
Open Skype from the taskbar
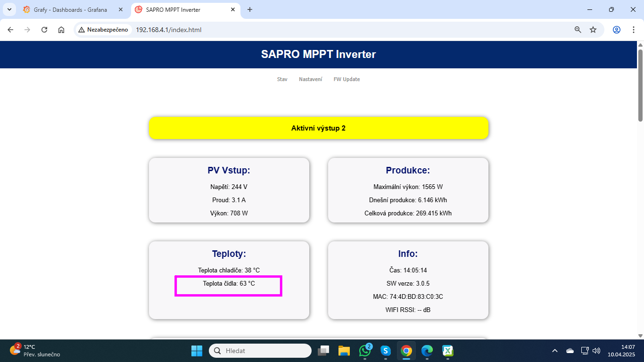(x=386, y=351)
